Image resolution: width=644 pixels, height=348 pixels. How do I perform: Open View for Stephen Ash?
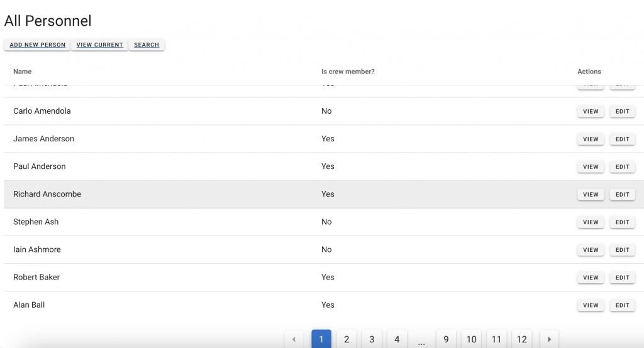pyautogui.click(x=591, y=222)
